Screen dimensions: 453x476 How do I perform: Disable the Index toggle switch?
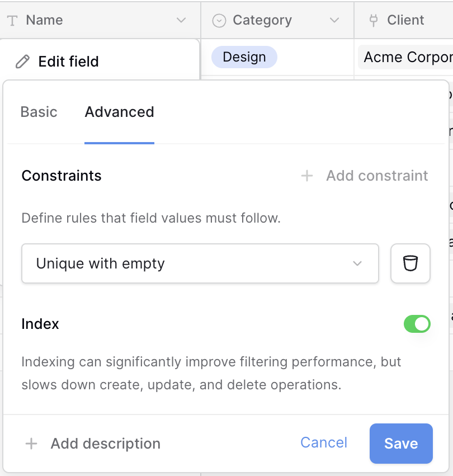point(417,324)
